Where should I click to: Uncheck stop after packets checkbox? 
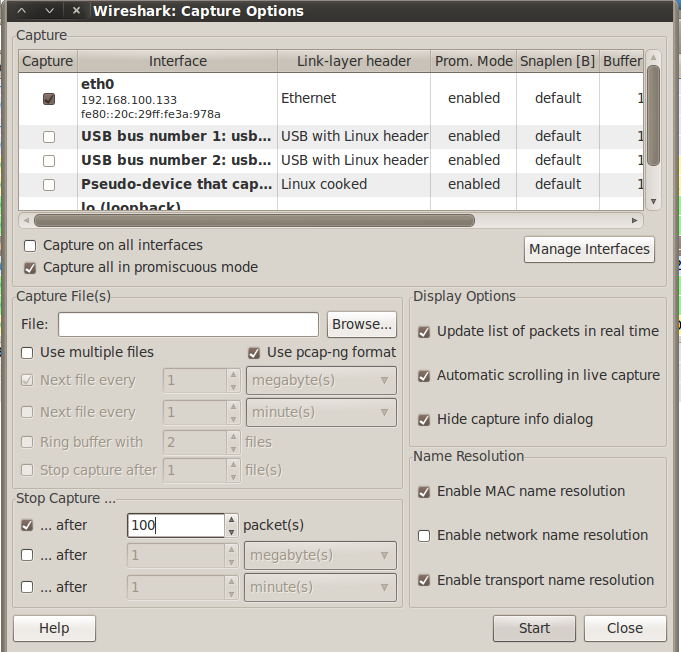27,526
